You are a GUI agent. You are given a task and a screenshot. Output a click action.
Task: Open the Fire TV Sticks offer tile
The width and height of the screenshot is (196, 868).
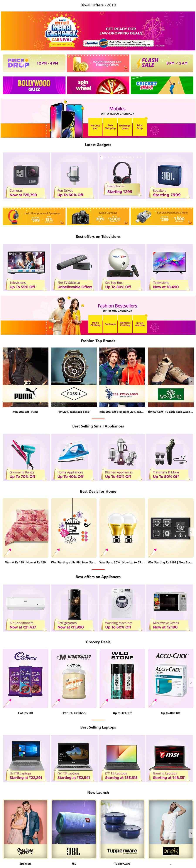(74, 268)
